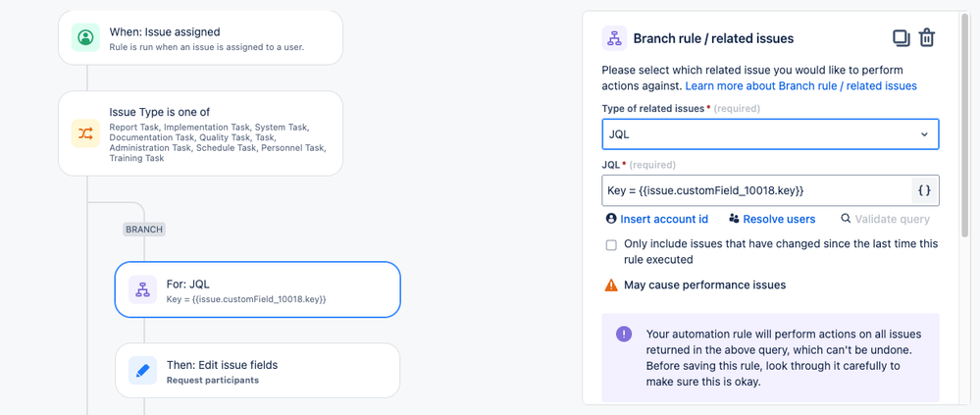Click the Edit issue fields pencil icon
Viewport: 980px width, 415px height.
click(x=143, y=370)
